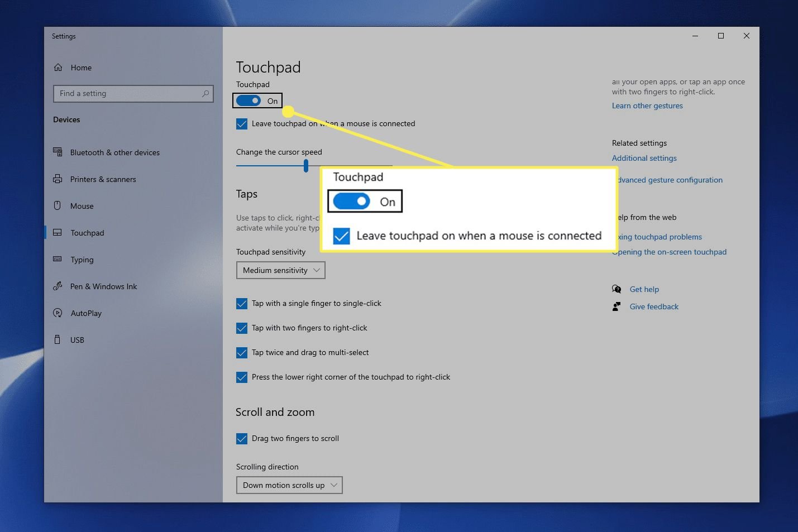Click the AutoPlay icon
This screenshot has width=798, height=532.
tap(58, 313)
